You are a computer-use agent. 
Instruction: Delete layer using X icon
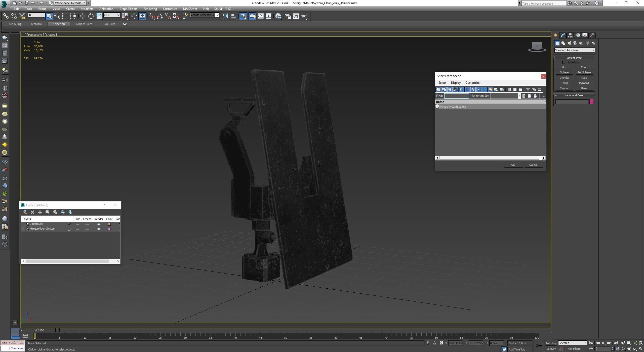(32, 212)
